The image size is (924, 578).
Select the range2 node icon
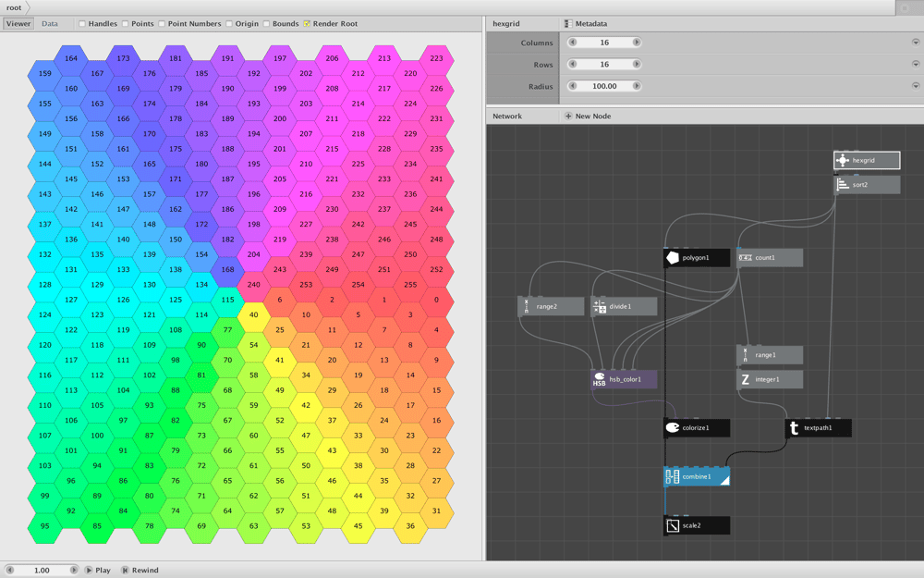(527, 307)
